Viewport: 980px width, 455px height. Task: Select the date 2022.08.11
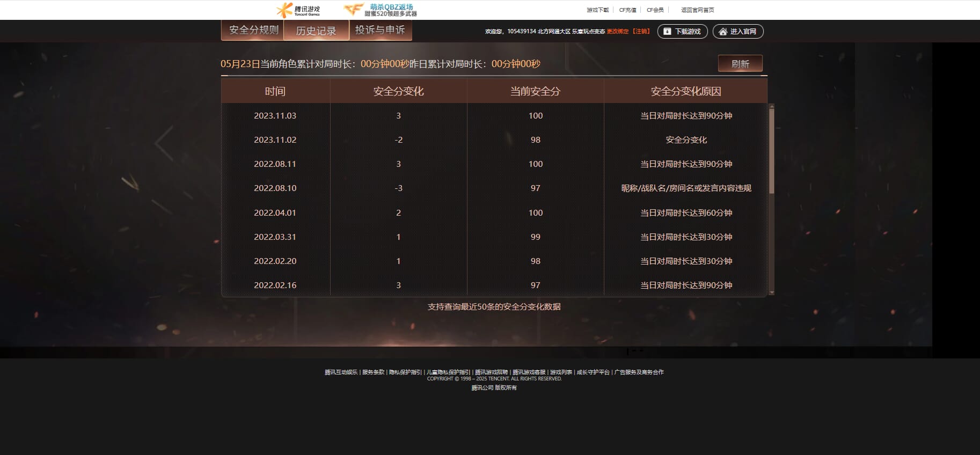pyautogui.click(x=275, y=164)
